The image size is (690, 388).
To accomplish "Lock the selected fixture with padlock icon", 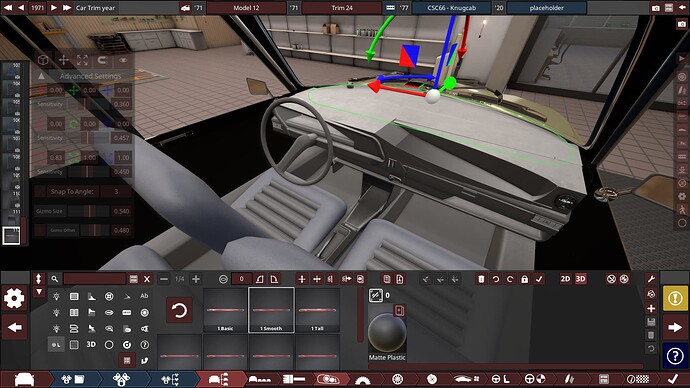I will click(x=525, y=279).
